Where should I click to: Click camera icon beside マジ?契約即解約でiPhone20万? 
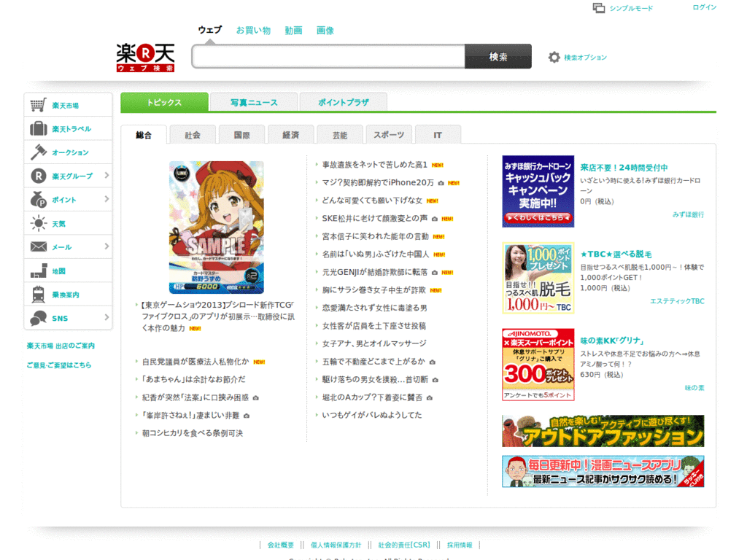441,183
